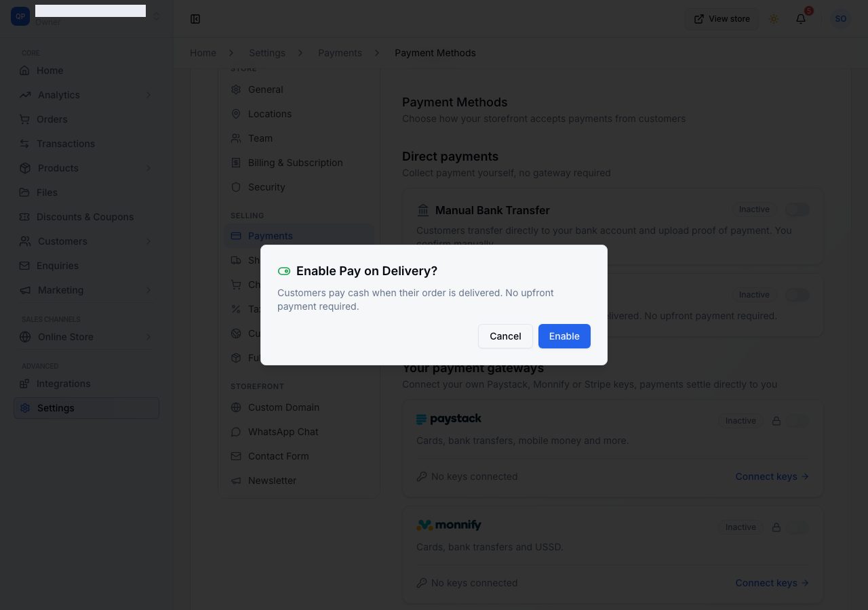
Task: Toggle the sidebar panel icon
Action: pyautogui.click(x=195, y=19)
